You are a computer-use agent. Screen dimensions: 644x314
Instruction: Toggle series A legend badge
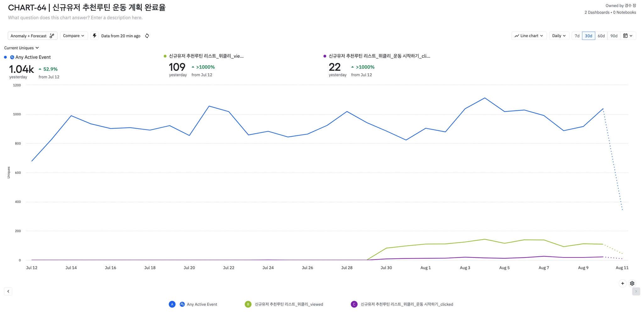click(172, 304)
